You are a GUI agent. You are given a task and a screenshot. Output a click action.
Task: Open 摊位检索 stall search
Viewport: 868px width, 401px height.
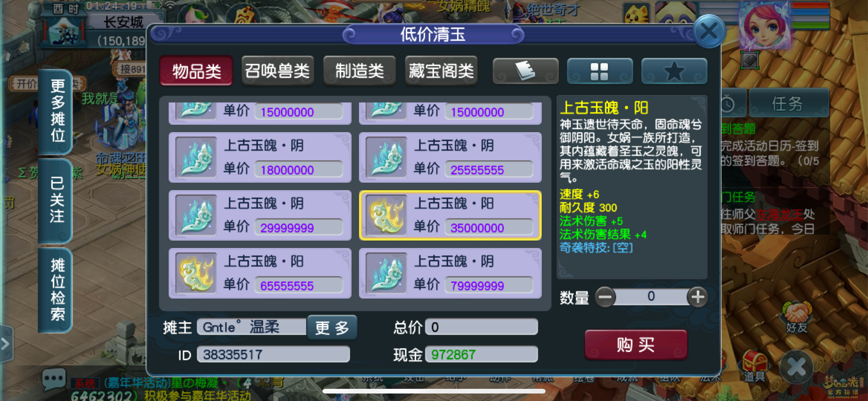(x=56, y=290)
